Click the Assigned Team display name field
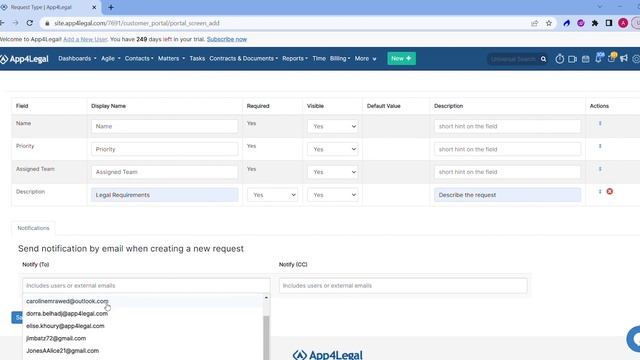 tap(164, 172)
